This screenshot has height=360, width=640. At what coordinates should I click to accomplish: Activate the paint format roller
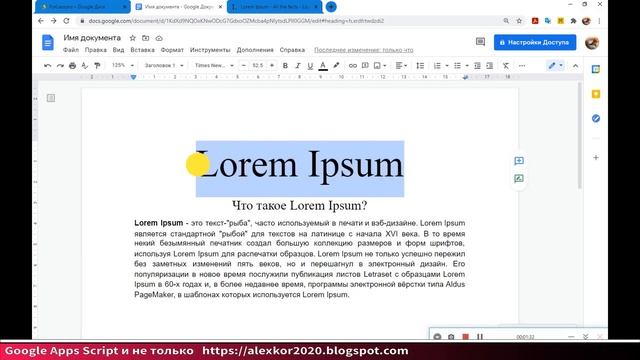tap(97, 66)
